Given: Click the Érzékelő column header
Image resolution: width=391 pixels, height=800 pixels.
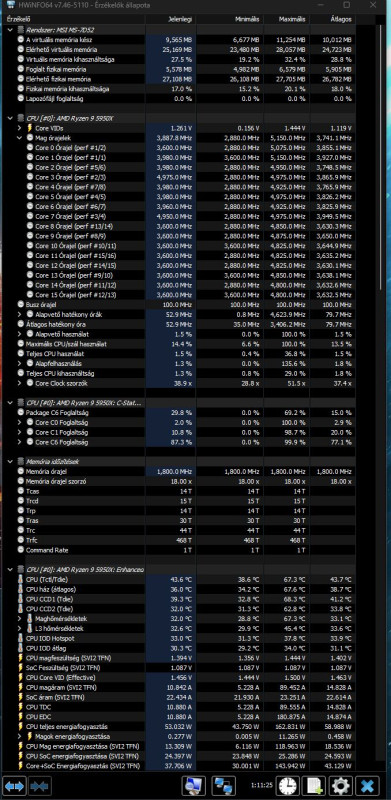Looking at the screenshot, I should (75, 19).
